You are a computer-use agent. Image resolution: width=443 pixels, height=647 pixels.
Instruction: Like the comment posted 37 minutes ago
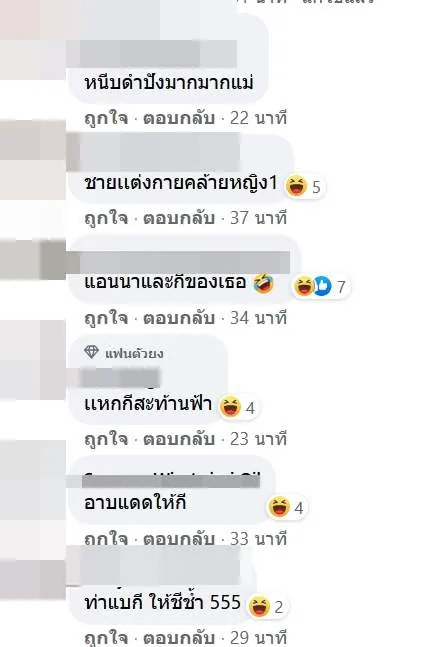point(106,218)
